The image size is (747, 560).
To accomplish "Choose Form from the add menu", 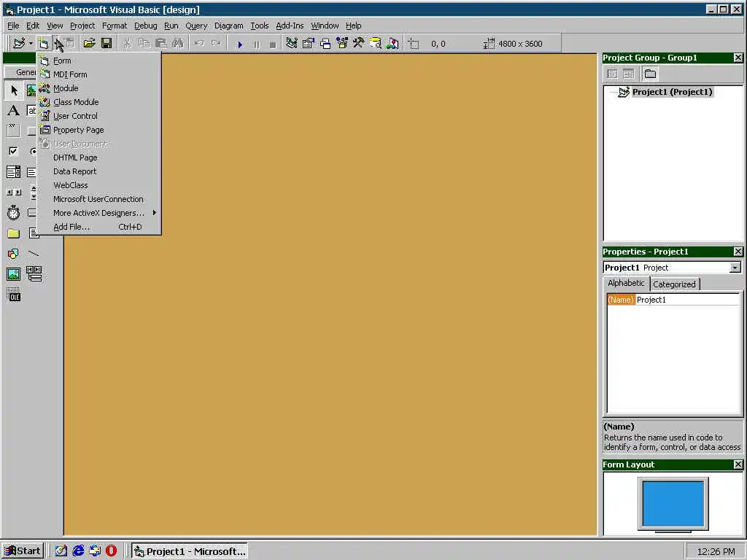I will 99,61.
